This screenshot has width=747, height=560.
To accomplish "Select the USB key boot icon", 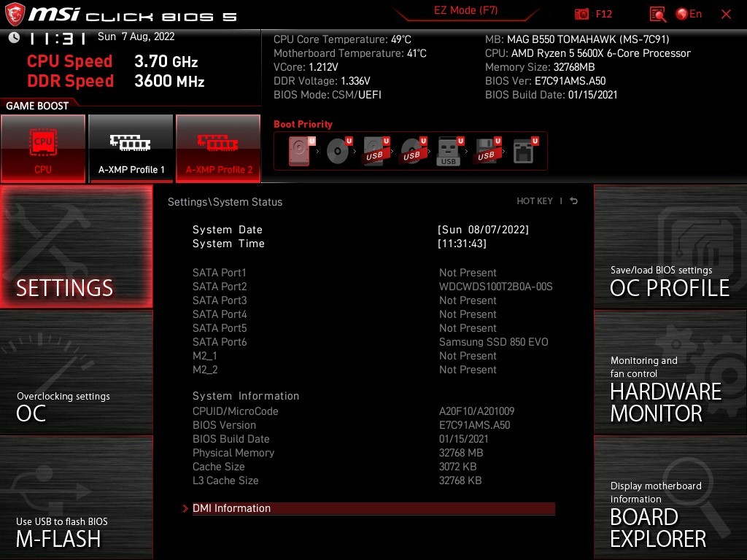I will 449,151.
